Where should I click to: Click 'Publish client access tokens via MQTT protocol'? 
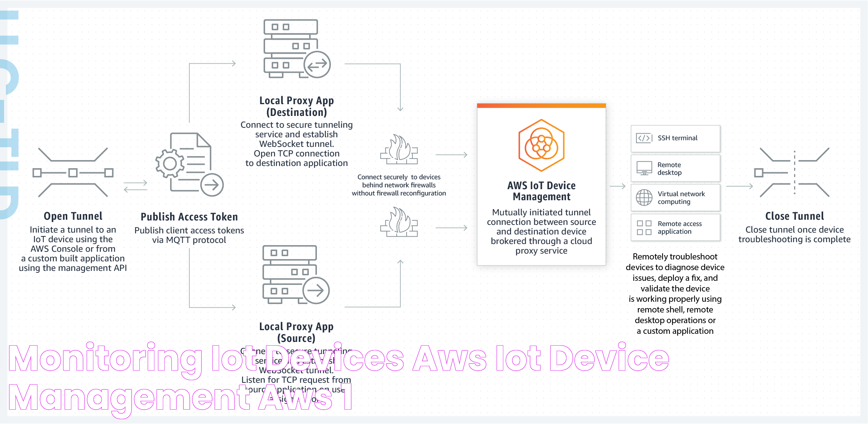click(189, 235)
